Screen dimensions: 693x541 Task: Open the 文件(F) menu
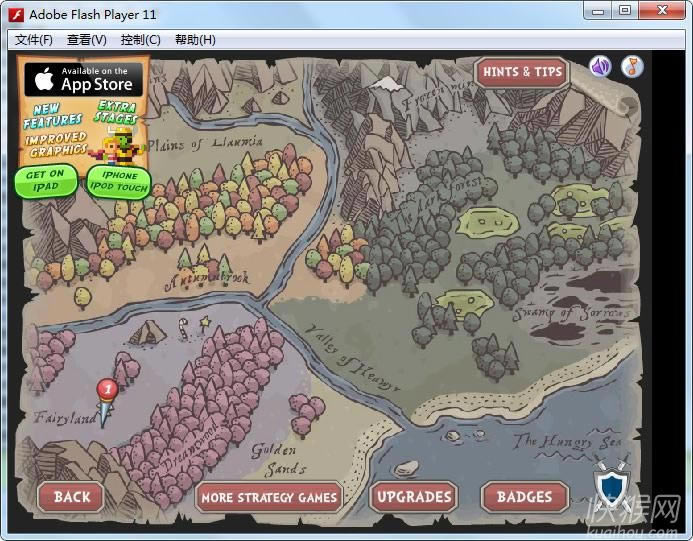point(34,40)
